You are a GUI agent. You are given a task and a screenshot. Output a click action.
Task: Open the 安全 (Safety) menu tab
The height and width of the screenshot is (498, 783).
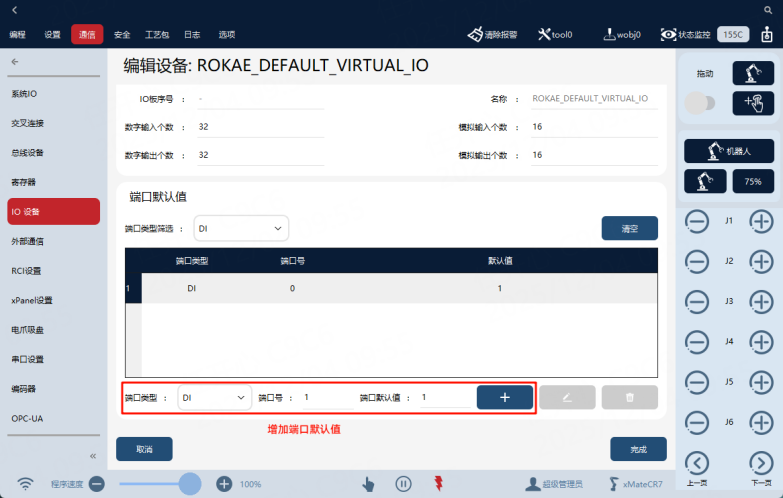tap(122, 34)
